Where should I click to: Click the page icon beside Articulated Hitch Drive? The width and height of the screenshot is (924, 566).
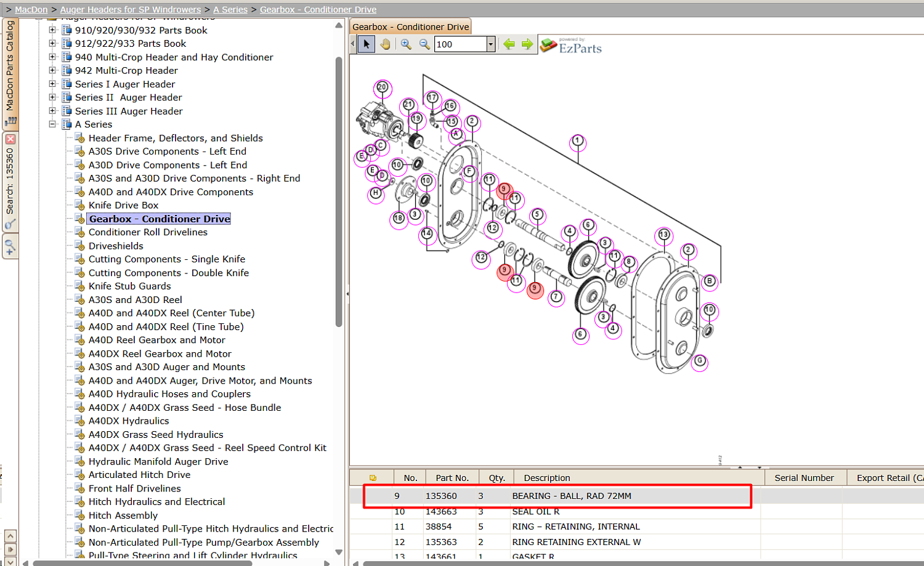80,475
